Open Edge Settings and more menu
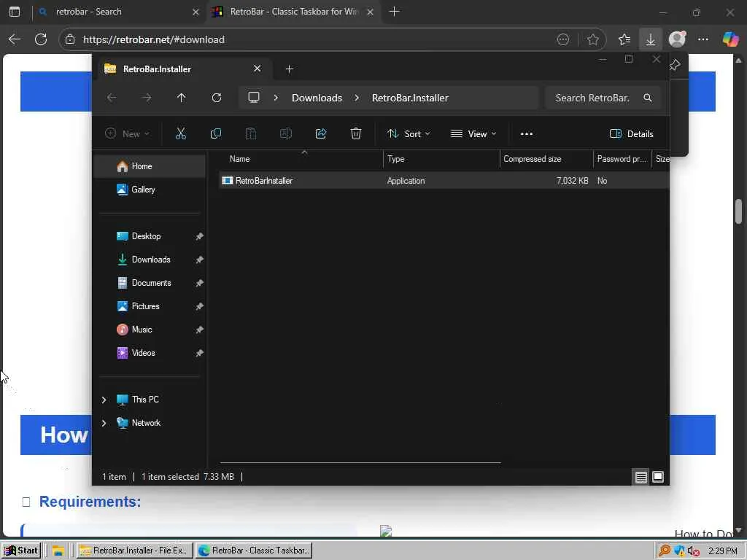 (x=703, y=39)
